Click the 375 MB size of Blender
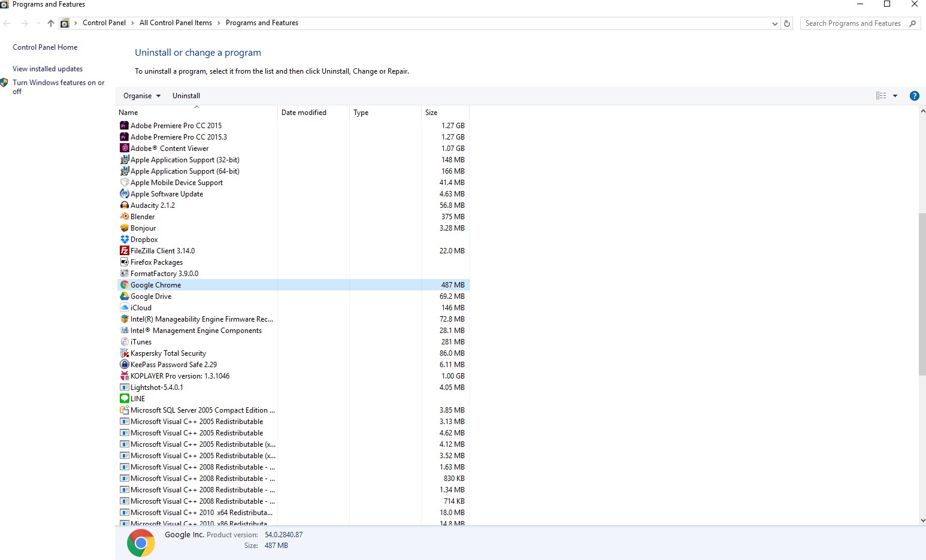 [x=453, y=217]
